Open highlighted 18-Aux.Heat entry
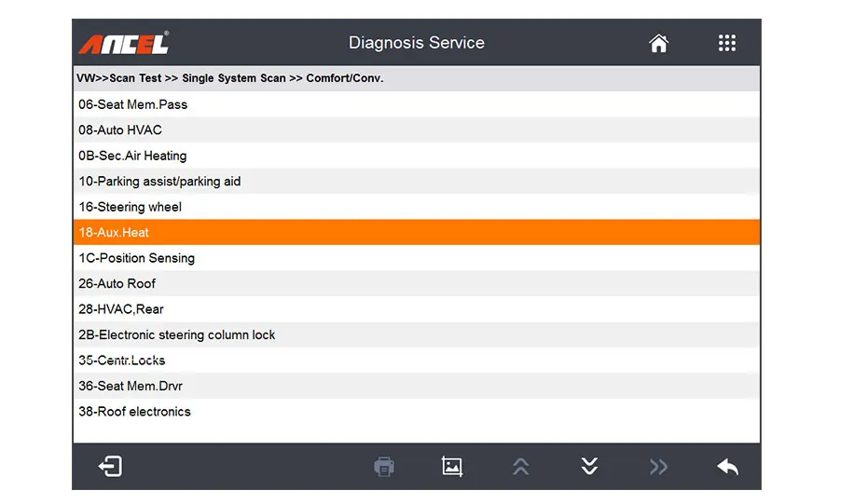 point(114,233)
